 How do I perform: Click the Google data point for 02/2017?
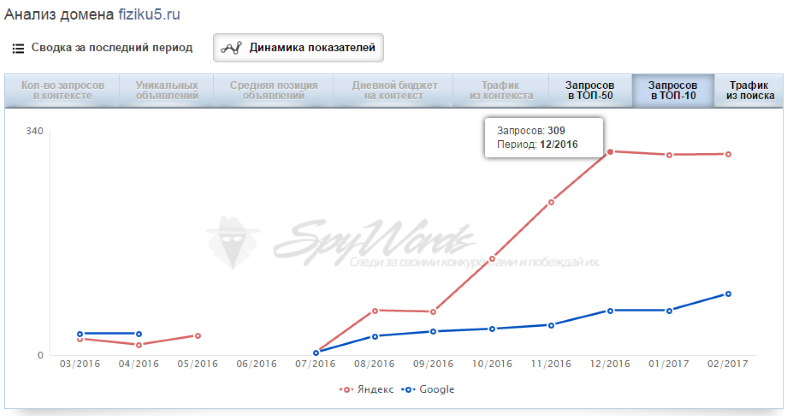[728, 294]
